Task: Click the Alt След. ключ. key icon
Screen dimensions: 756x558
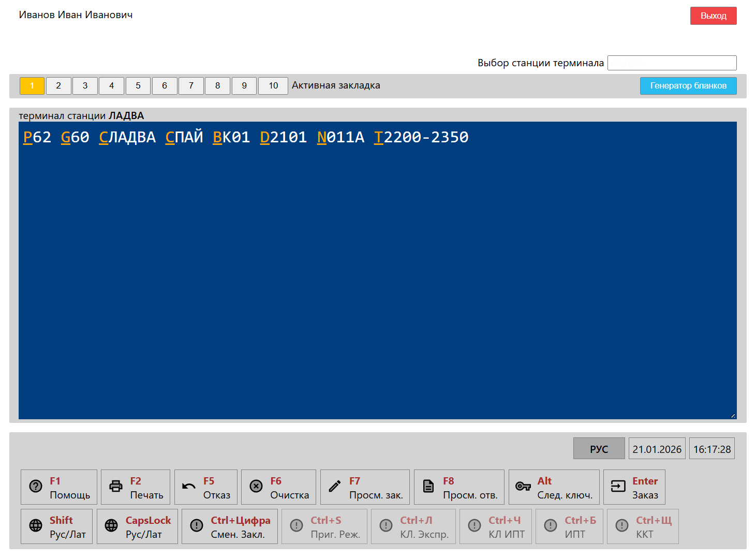Action: 523,487
